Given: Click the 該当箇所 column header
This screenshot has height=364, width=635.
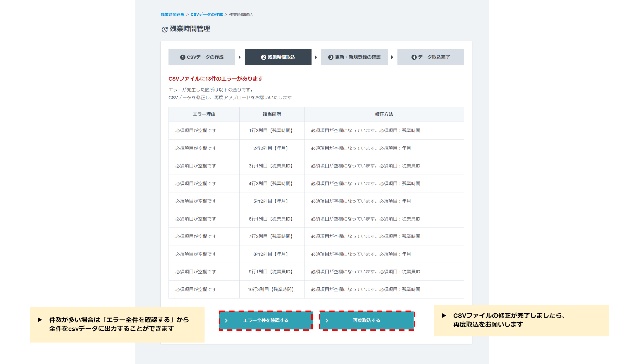Looking at the screenshot, I should tap(272, 114).
